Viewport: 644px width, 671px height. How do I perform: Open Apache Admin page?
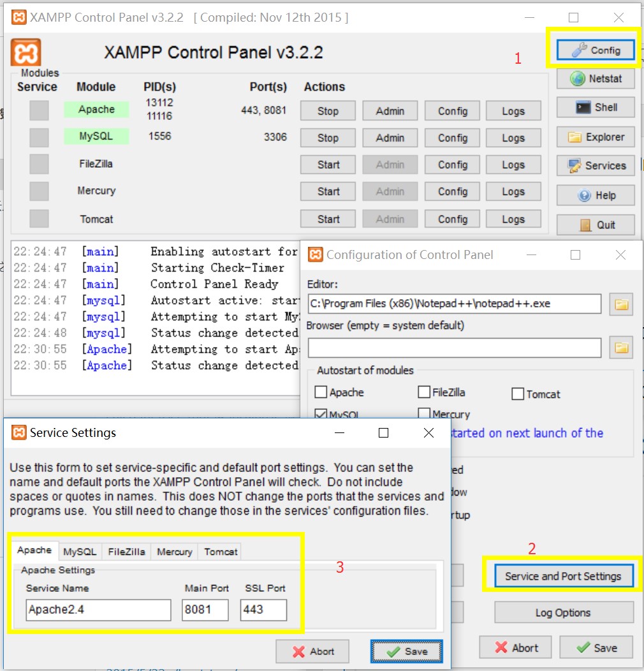point(390,111)
